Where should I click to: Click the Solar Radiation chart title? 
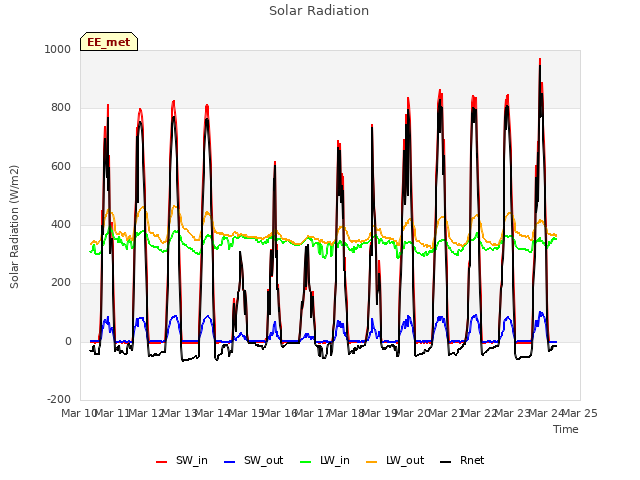click(319, 11)
